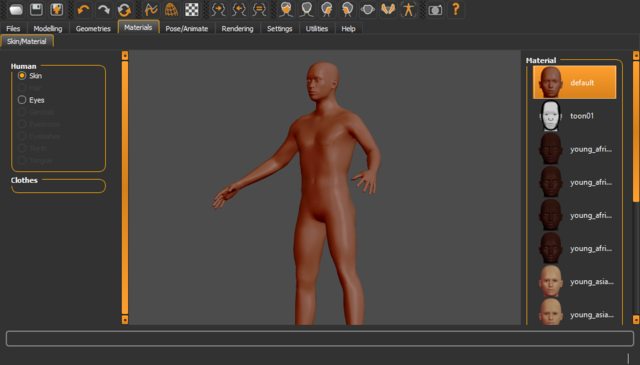The image size is (640, 365).
Task: Toggle the Smooth mesh icon
Action: pos(151,9)
